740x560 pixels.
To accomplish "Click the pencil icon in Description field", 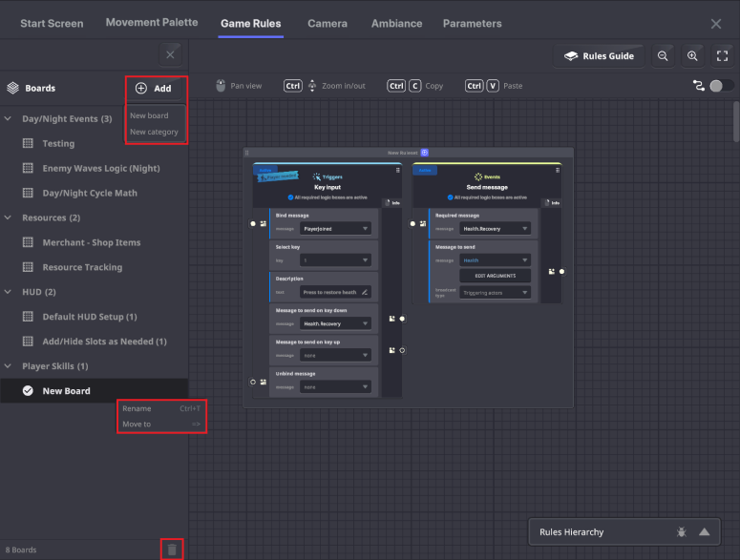I will (365, 292).
